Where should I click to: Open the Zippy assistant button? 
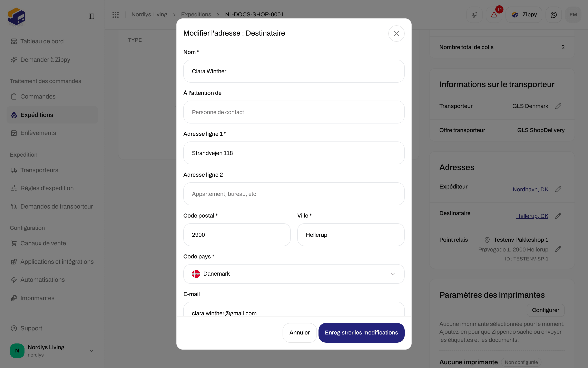coord(524,15)
